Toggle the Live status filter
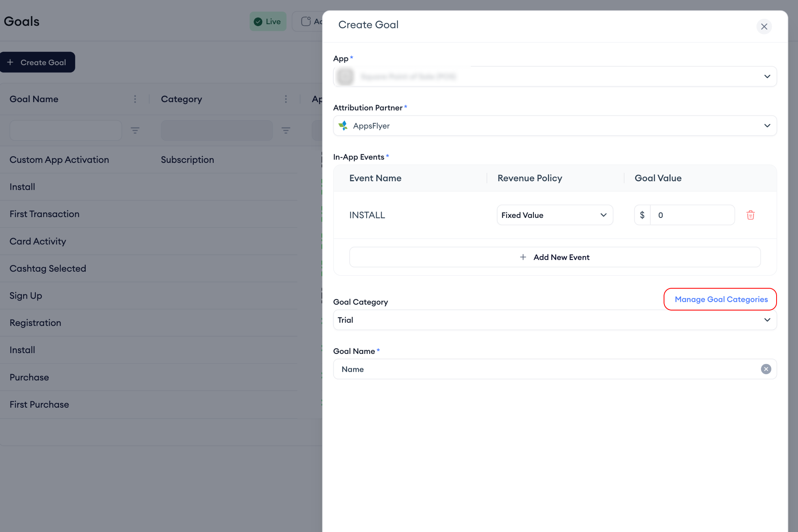This screenshot has width=798, height=532. tap(268, 21)
